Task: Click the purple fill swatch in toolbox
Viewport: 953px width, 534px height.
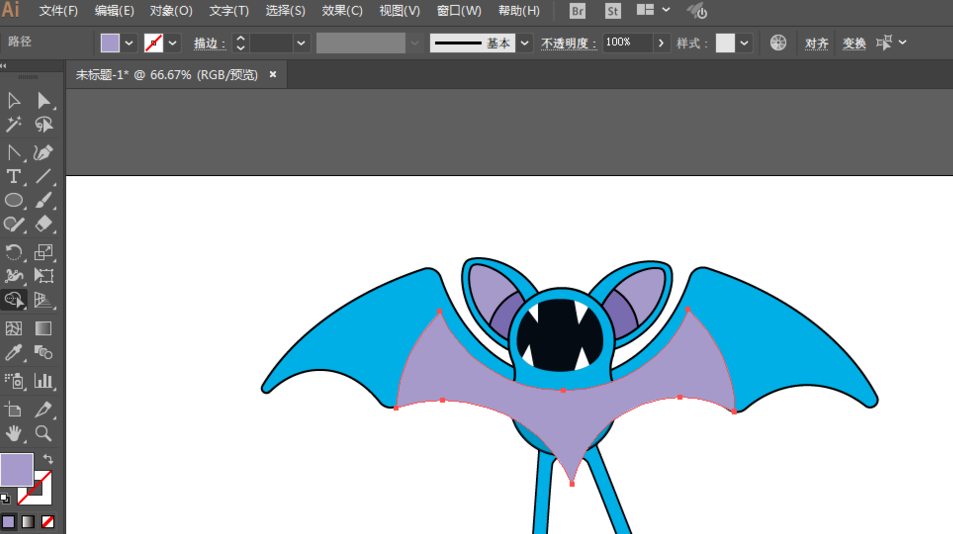Action: [16, 469]
